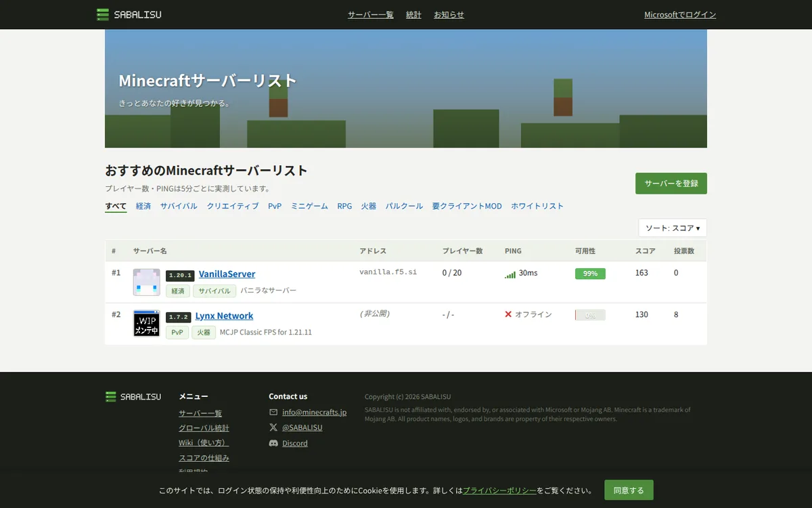The width and height of the screenshot is (812, 508).
Task: Select the 要クライアントMOD category tab
Action: point(467,206)
